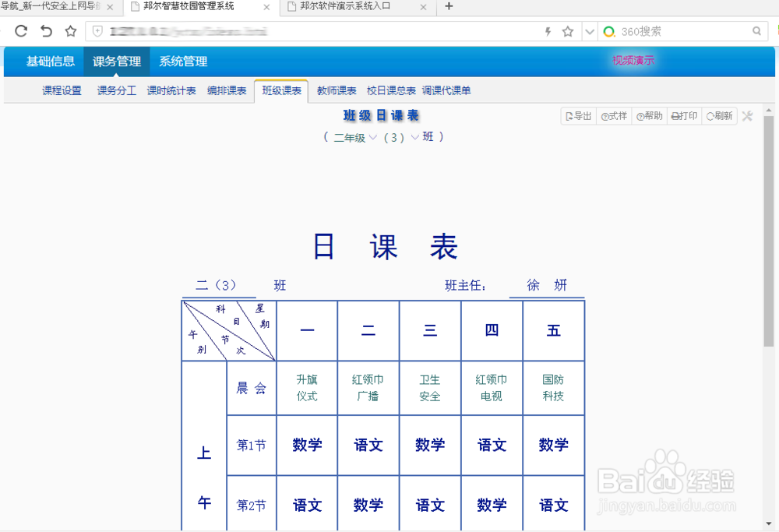
Task: Switch to the 编排课表 tab
Action: coord(227,90)
